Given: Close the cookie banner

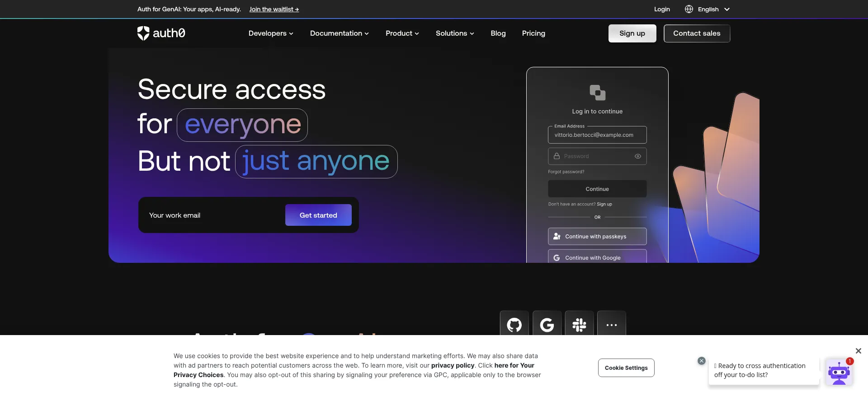Looking at the screenshot, I should [x=858, y=351].
